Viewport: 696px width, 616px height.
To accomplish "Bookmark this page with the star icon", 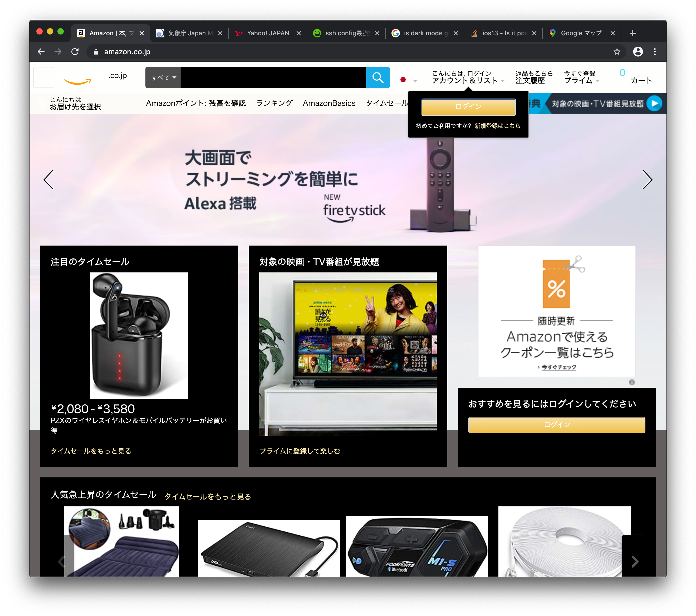I will [617, 52].
